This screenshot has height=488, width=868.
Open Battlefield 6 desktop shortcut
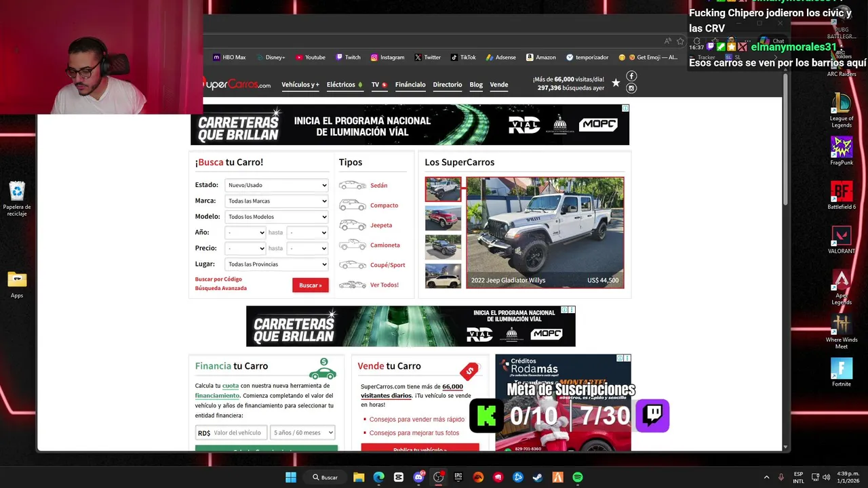coord(842,195)
